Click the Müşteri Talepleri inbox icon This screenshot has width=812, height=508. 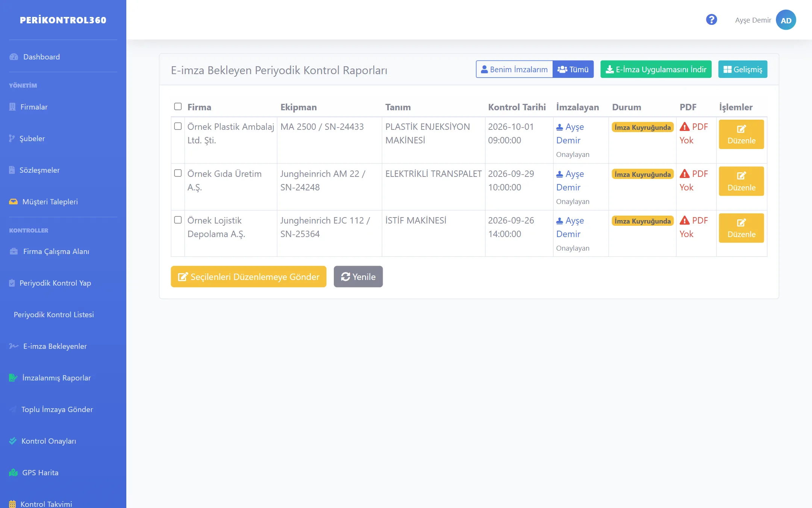point(13,202)
